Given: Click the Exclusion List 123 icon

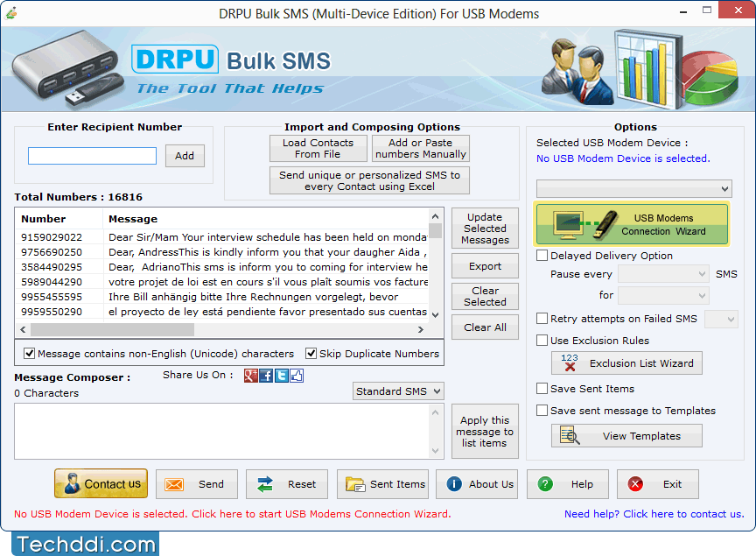Looking at the screenshot, I should tap(570, 362).
